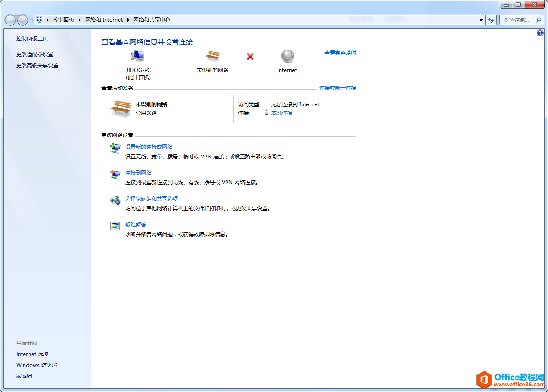Click the 另请参阅 sidebar heading
The height and width of the screenshot is (392, 548).
[27, 343]
